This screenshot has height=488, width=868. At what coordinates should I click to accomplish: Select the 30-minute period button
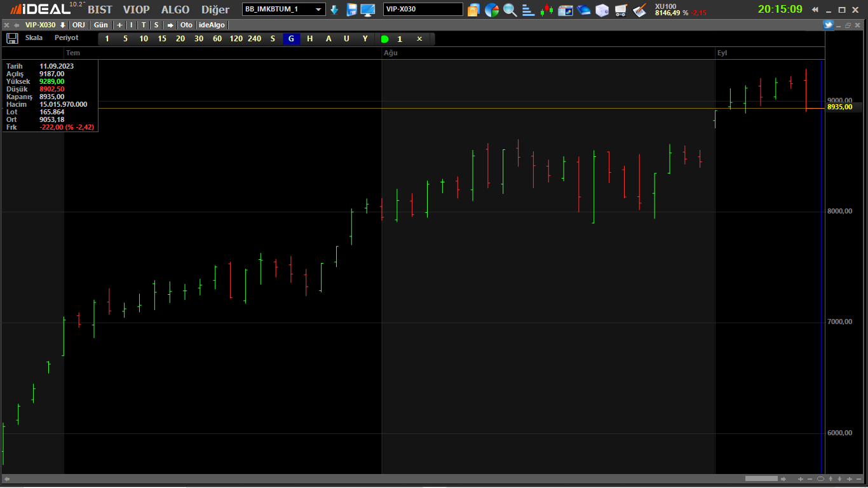(199, 39)
